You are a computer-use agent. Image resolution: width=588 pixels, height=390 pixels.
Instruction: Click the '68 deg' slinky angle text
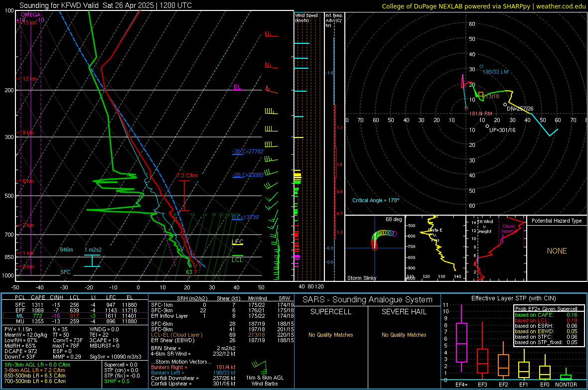coord(394,219)
